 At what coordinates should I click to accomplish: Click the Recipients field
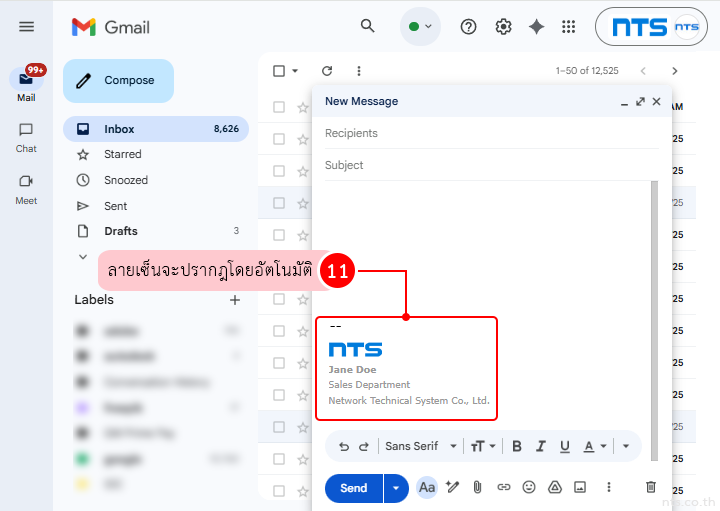(491, 133)
